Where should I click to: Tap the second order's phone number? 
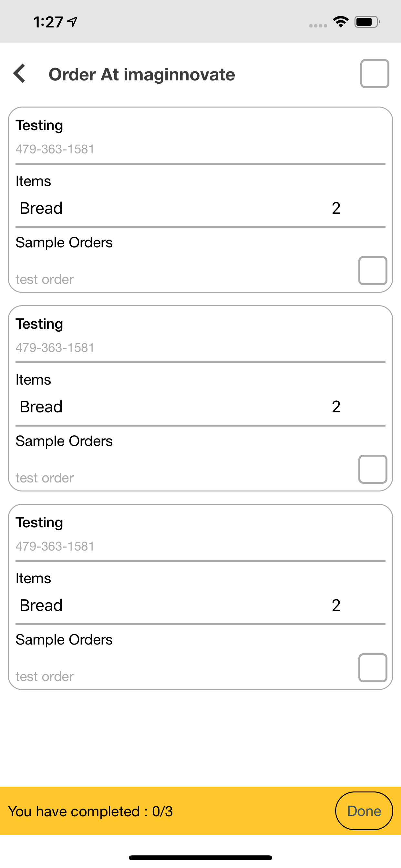coord(55,347)
